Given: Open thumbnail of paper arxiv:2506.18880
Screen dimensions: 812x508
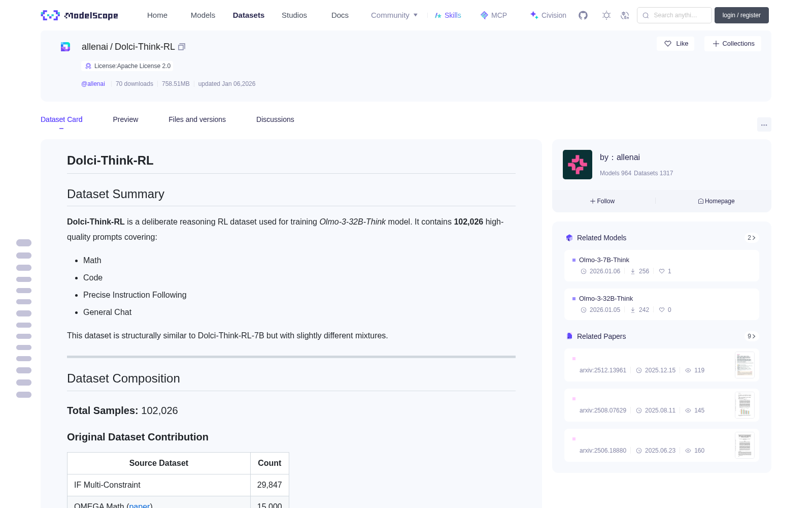Looking at the screenshot, I should point(745,445).
